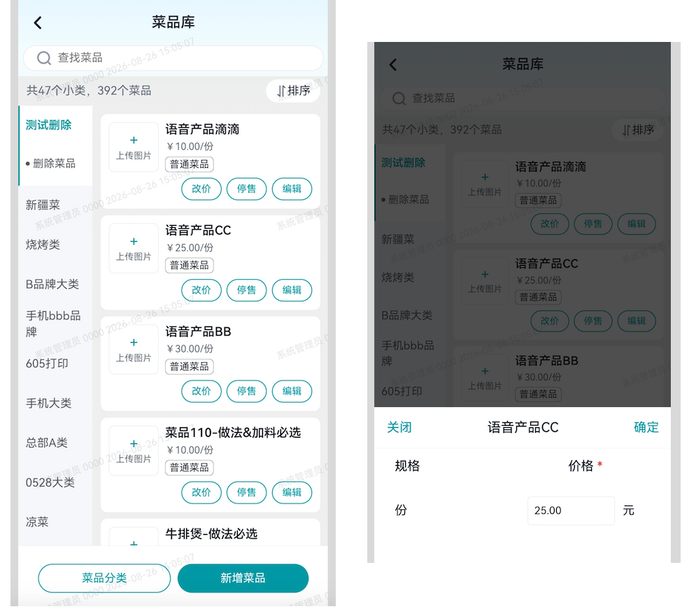Expand the 测试删除 category
This screenshot has width=696, height=616.
pyautogui.click(x=49, y=124)
